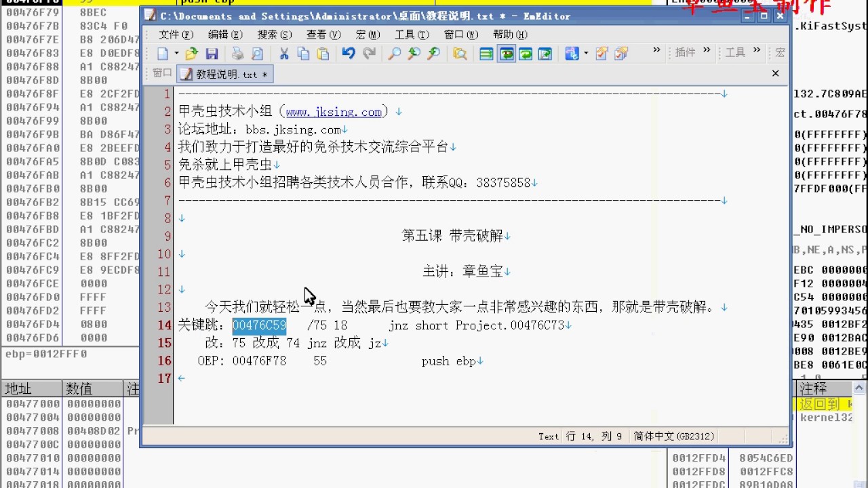
Task: Click the 注释 column header in stack pane
Action: 823,388
